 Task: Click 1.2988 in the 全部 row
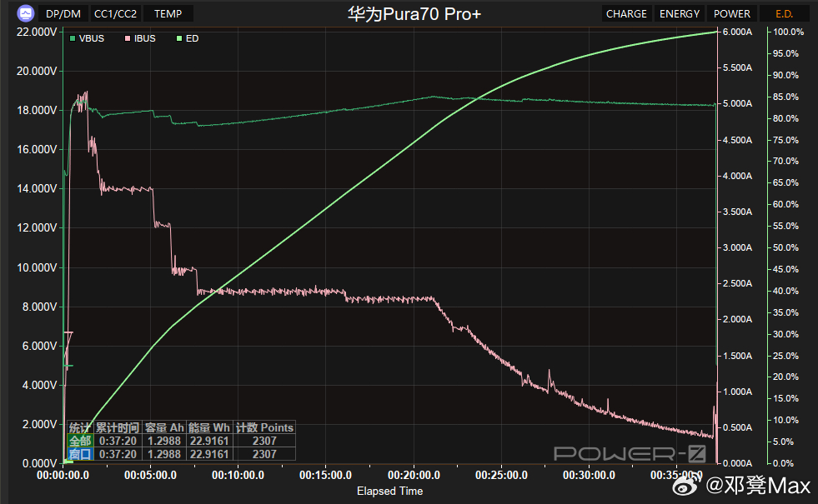(x=164, y=441)
